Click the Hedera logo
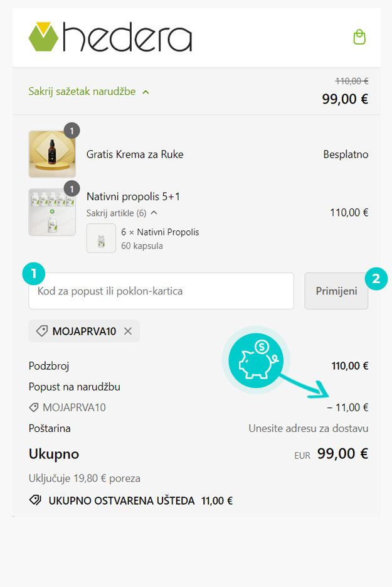 110,37
